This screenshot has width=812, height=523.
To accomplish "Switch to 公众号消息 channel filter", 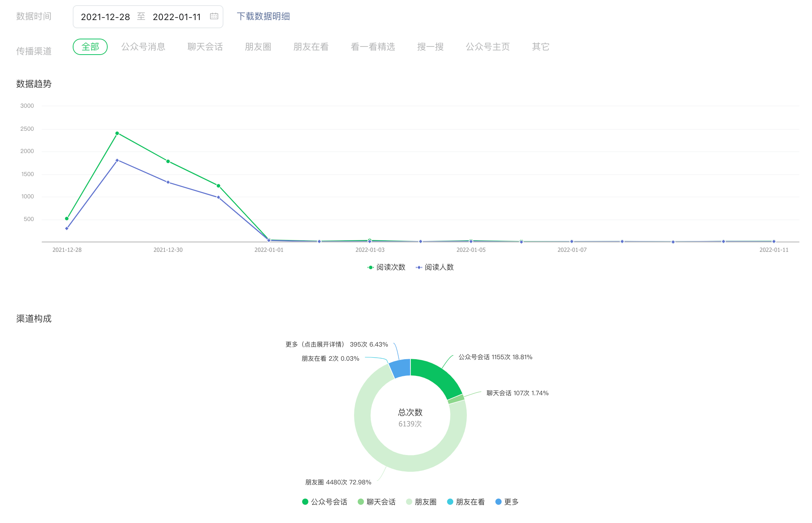I will click(143, 47).
